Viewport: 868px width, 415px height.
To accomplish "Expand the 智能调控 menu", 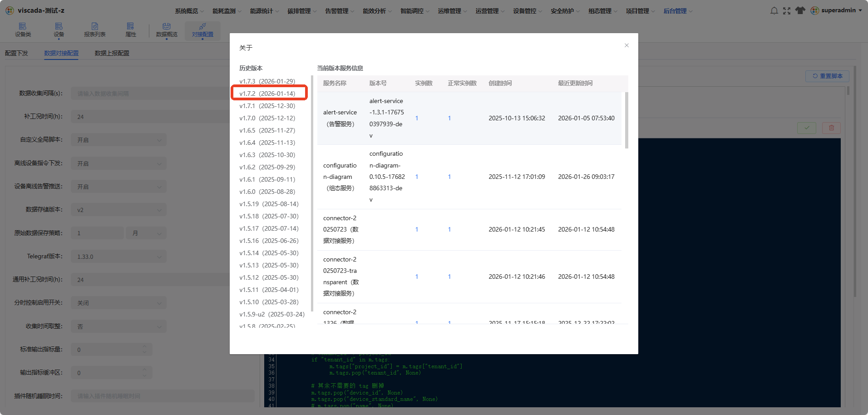I will click(415, 11).
